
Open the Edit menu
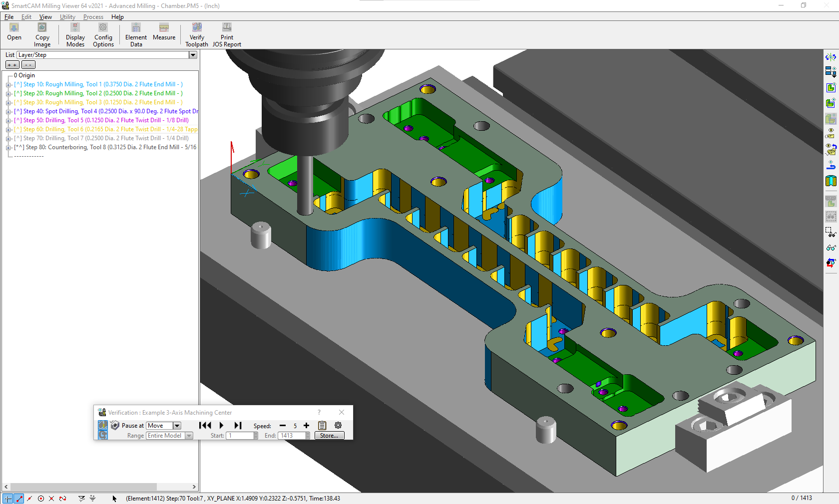(x=26, y=17)
